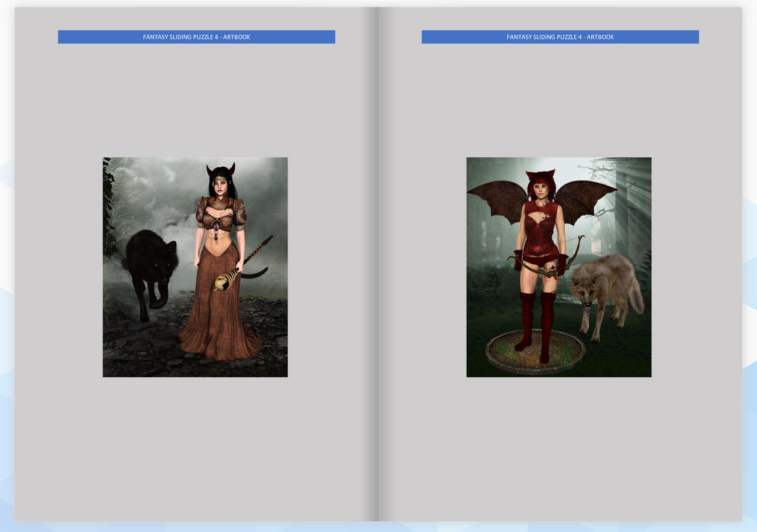The width and height of the screenshot is (757, 532).
Task: Open the right artwork with winged archer
Action: point(559,267)
